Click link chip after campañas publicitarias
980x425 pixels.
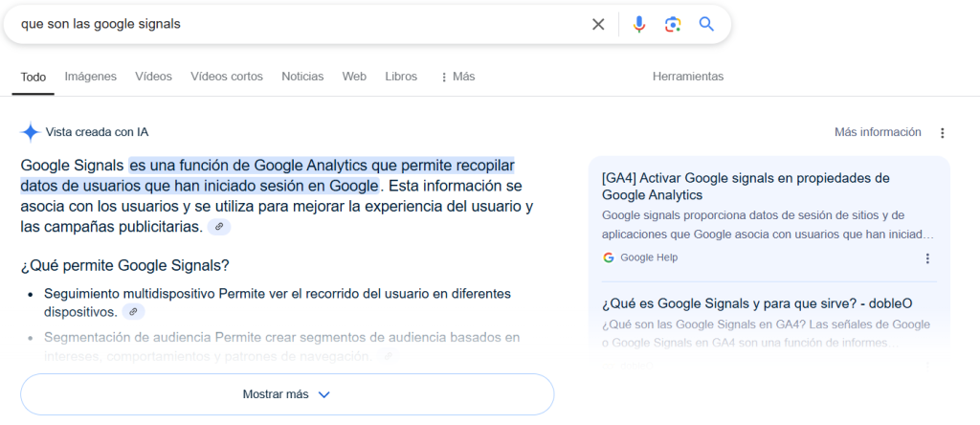pos(219,227)
